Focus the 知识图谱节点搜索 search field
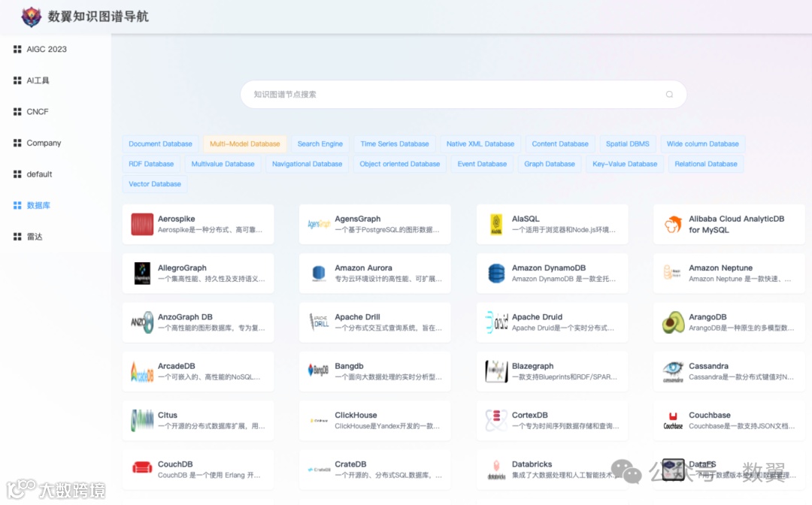The image size is (812, 505). 463,94
